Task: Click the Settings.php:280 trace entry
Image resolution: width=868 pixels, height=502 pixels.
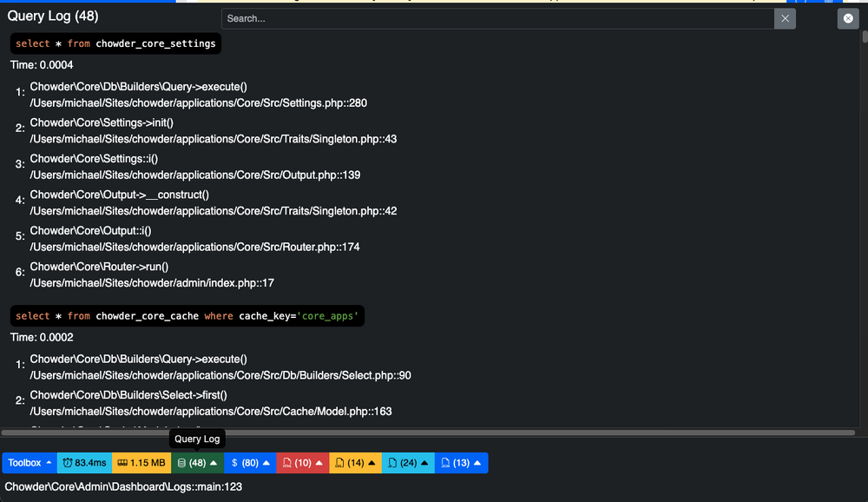Action: click(x=195, y=102)
